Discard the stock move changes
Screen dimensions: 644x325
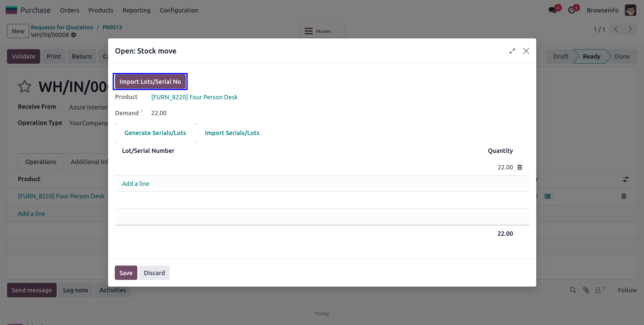(x=155, y=273)
